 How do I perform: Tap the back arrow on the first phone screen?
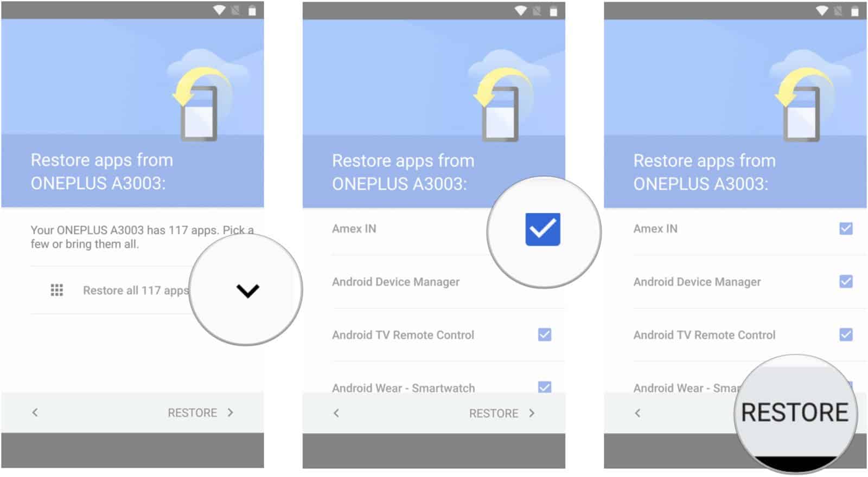[x=35, y=412]
